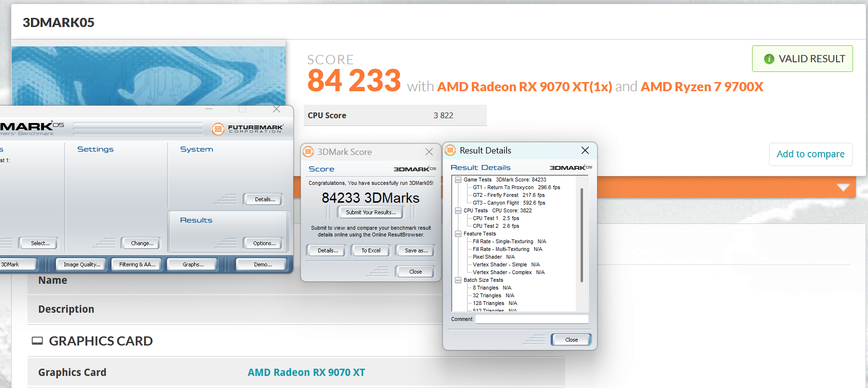Click Close button in Result Details window

(571, 340)
